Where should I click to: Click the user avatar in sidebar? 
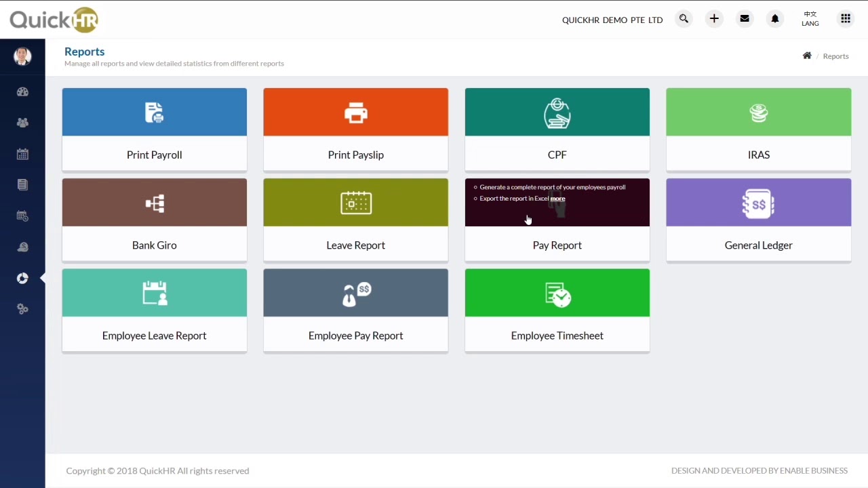22,56
